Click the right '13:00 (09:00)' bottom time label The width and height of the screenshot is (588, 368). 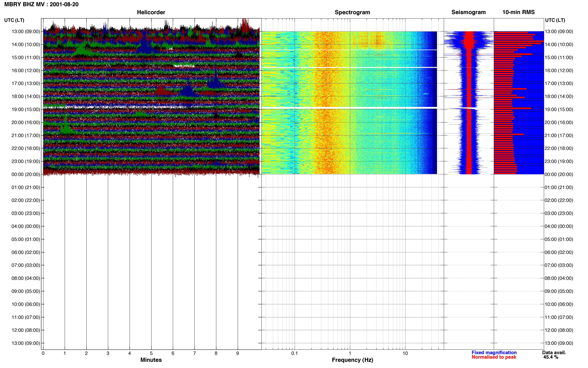point(559,343)
